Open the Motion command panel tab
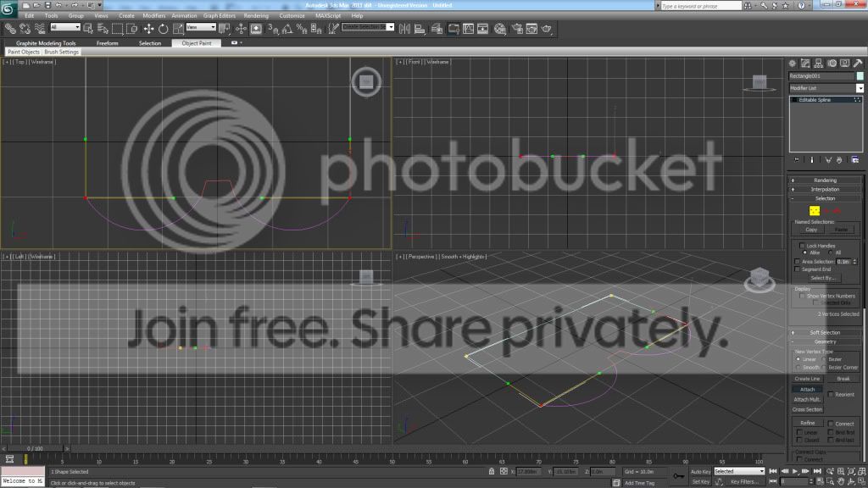Screen dimensions: 868x488 click(832, 64)
